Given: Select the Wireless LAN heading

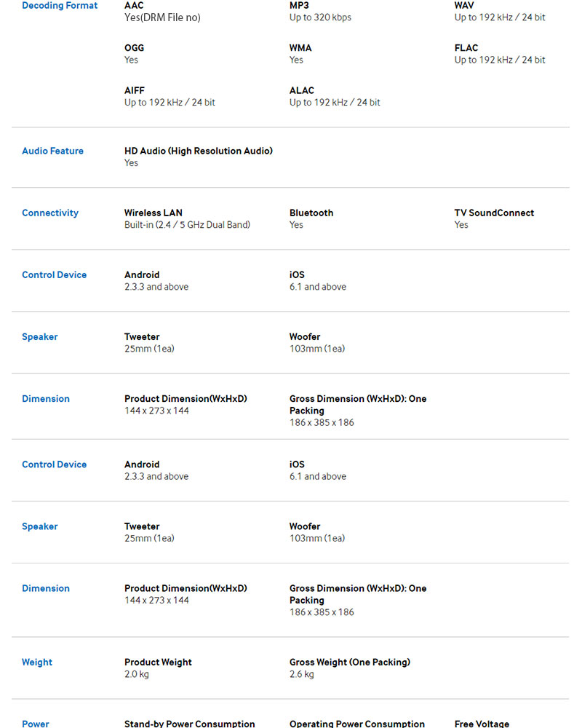Looking at the screenshot, I should pyautogui.click(x=154, y=213).
